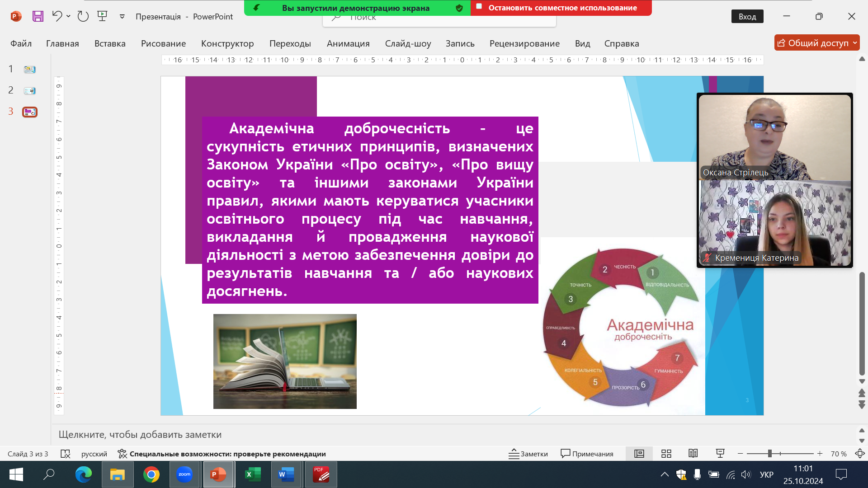The height and width of the screenshot is (488, 868).
Task: Click the spell check icon in the status bar
Action: 66,454
